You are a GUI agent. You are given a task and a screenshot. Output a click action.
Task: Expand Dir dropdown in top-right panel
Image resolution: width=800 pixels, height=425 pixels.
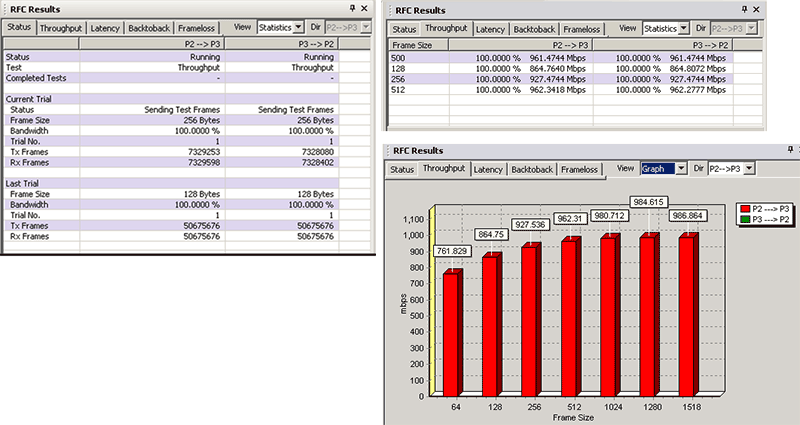pyautogui.click(x=751, y=28)
